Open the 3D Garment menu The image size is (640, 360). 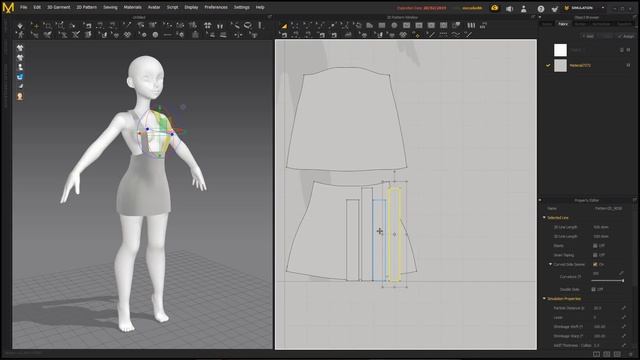click(58, 7)
